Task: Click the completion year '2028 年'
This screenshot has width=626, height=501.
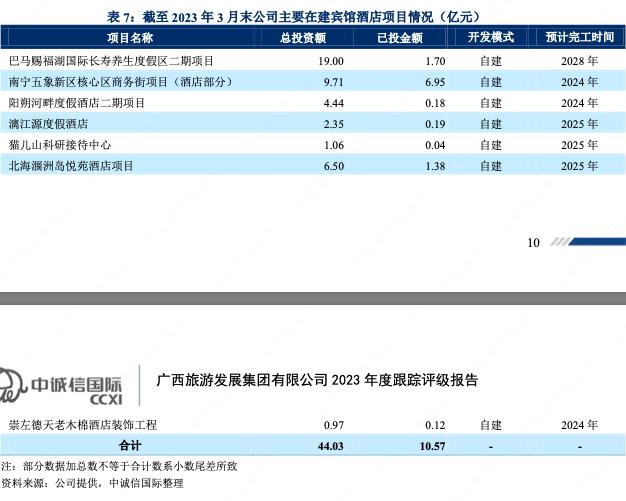Action: [580, 61]
